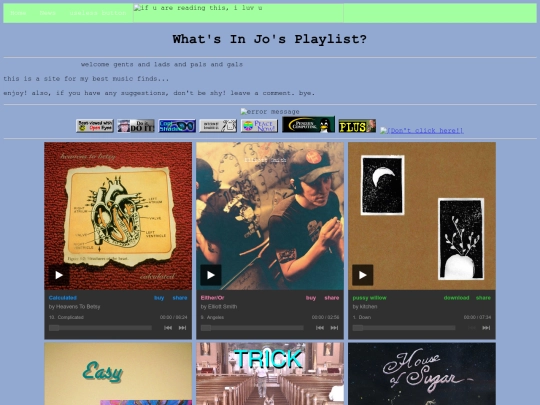Play the Calculated album
The image size is (540, 405).
(x=59, y=275)
